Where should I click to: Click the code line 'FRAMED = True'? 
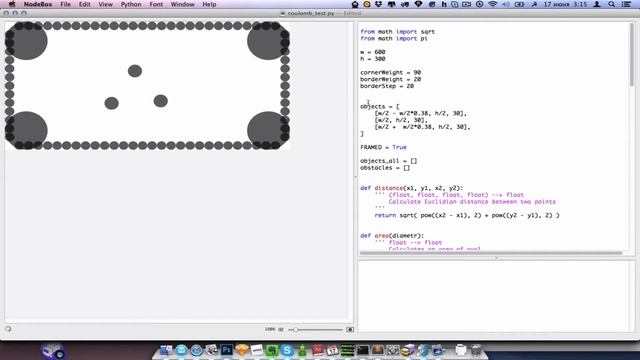coord(383,147)
